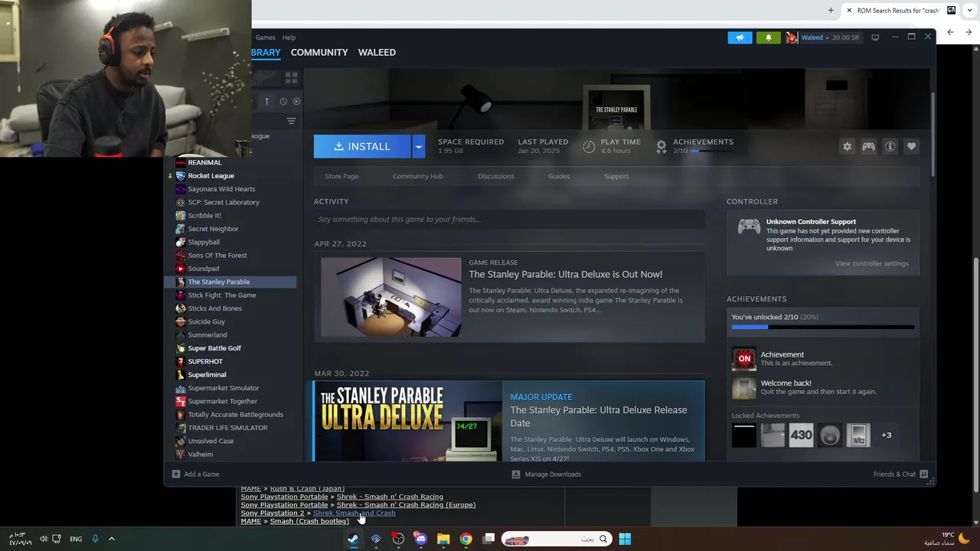Image resolution: width=980 pixels, height=551 pixels.
Task: Click the Windows Start button
Action: click(625, 539)
